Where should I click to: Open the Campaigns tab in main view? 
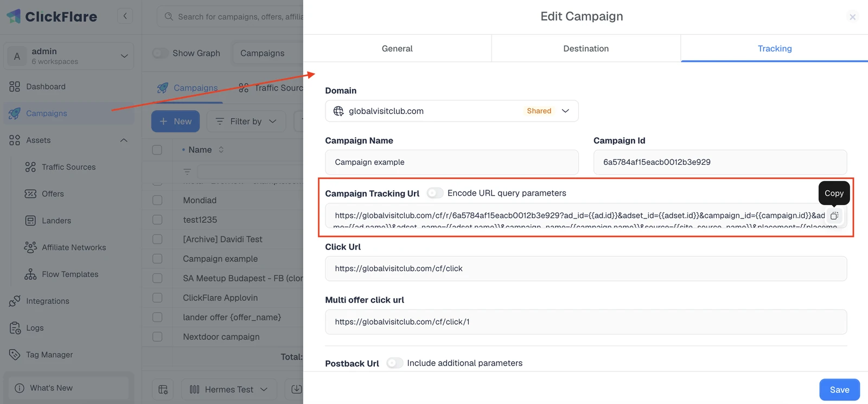pos(187,88)
